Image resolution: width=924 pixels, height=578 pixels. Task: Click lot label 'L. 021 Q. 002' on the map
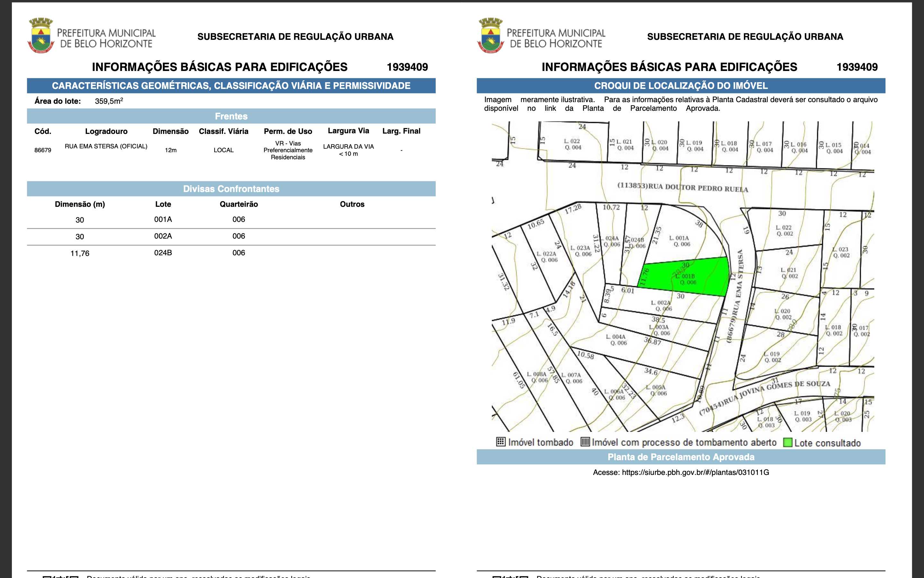789,273
